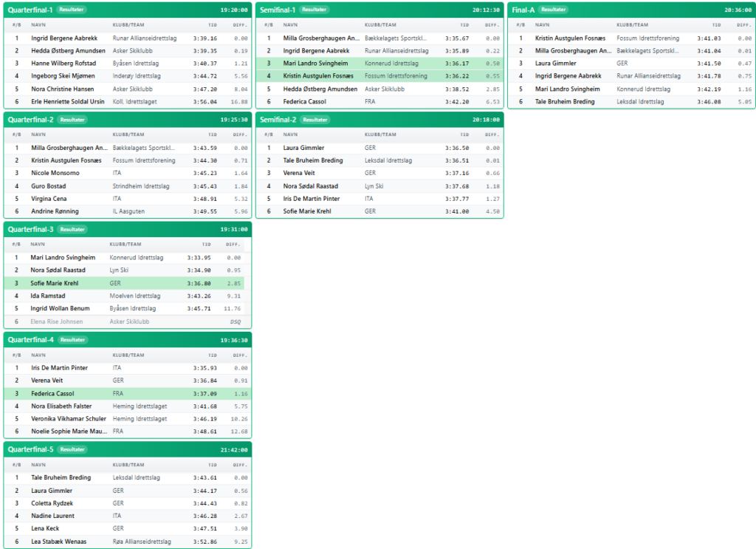The width and height of the screenshot is (756, 549).
Task: Click disqualified Elena Rise Johnsen row
Action: [x=124, y=321]
